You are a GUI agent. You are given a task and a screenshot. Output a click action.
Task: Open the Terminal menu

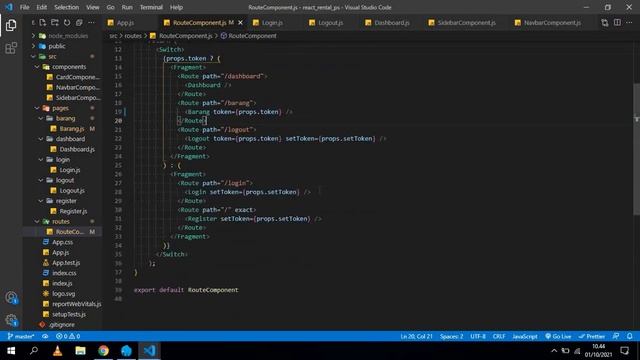(x=151, y=7)
